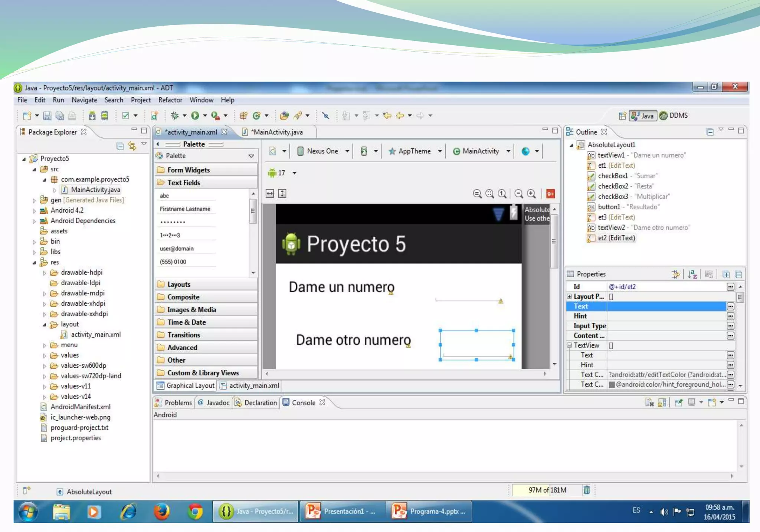The width and height of the screenshot is (760, 532).
Task: Open the Layouts palette category
Action: click(178, 285)
